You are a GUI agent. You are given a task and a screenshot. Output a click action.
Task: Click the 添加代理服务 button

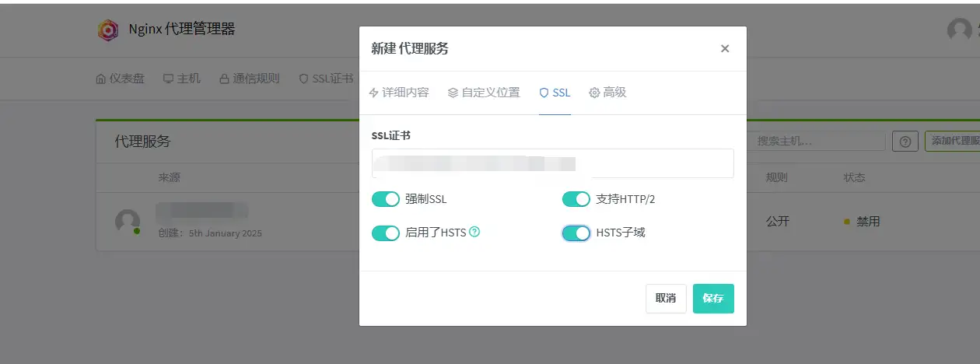pos(952,142)
